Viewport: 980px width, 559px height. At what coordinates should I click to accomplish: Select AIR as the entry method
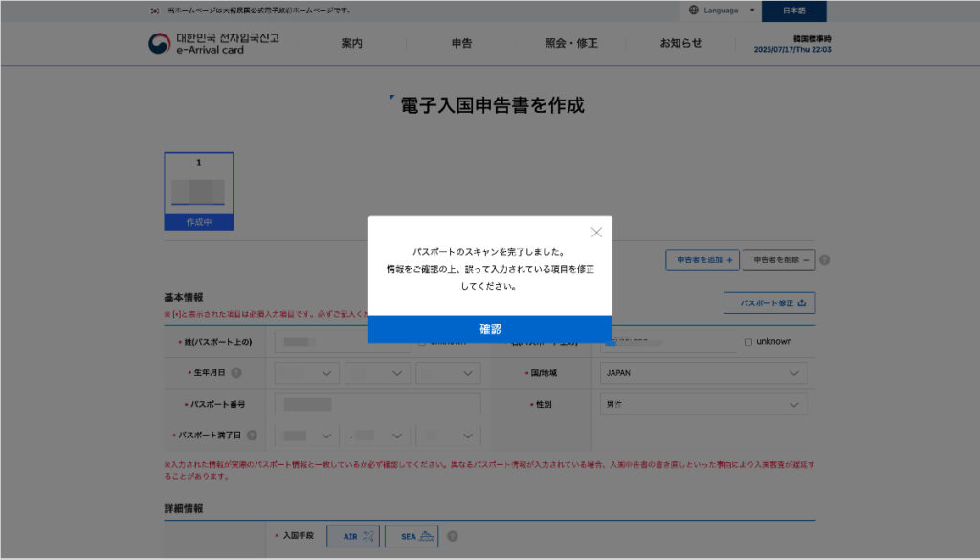click(x=353, y=536)
